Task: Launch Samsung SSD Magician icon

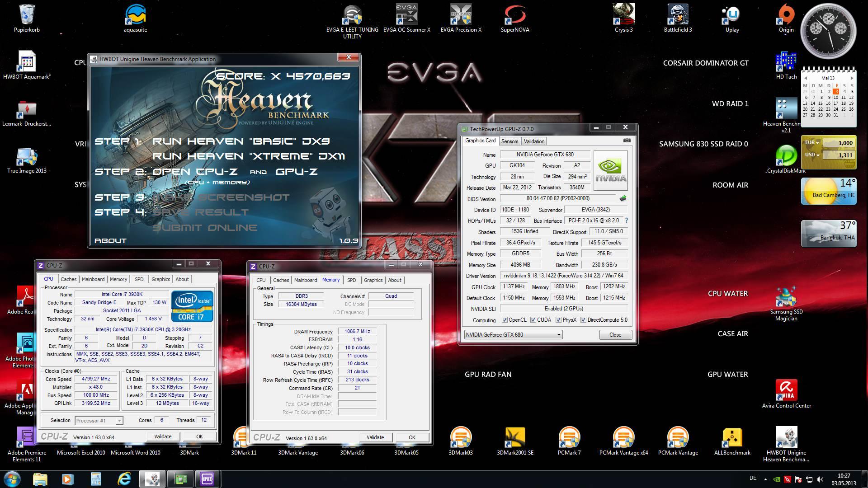Action: pos(786,303)
